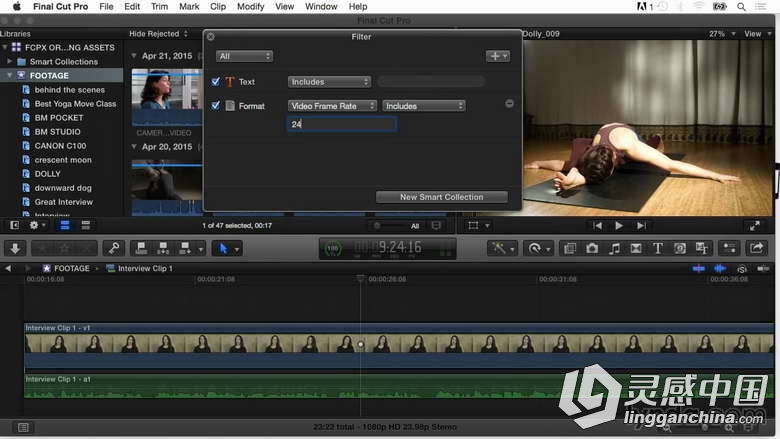
Task: Open the Mark menu
Action: (x=189, y=6)
